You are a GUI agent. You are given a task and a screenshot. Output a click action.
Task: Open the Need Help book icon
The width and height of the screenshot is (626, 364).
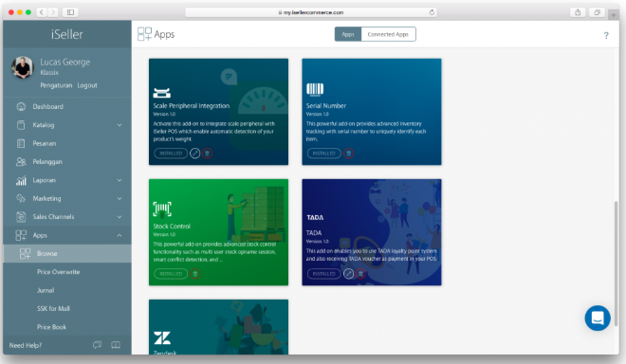click(x=116, y=345)
